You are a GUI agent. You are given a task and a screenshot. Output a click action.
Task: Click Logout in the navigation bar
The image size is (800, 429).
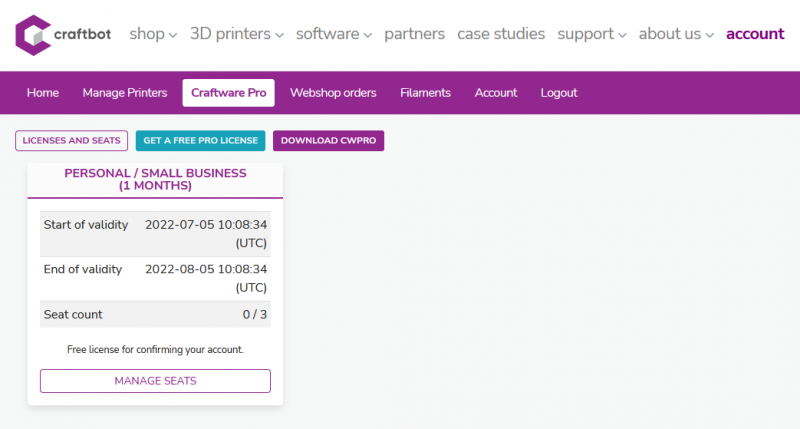tap(559, 93)
